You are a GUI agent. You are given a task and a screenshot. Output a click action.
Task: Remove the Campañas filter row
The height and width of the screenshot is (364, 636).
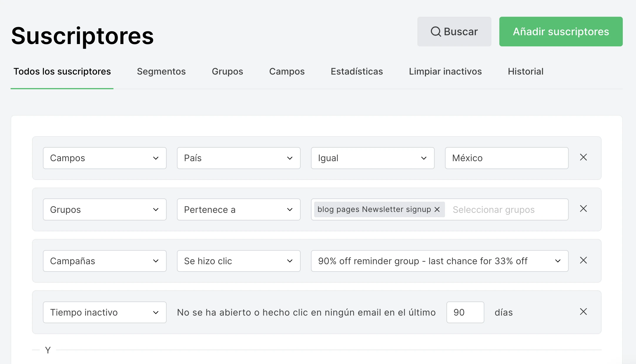pos(583,260)
